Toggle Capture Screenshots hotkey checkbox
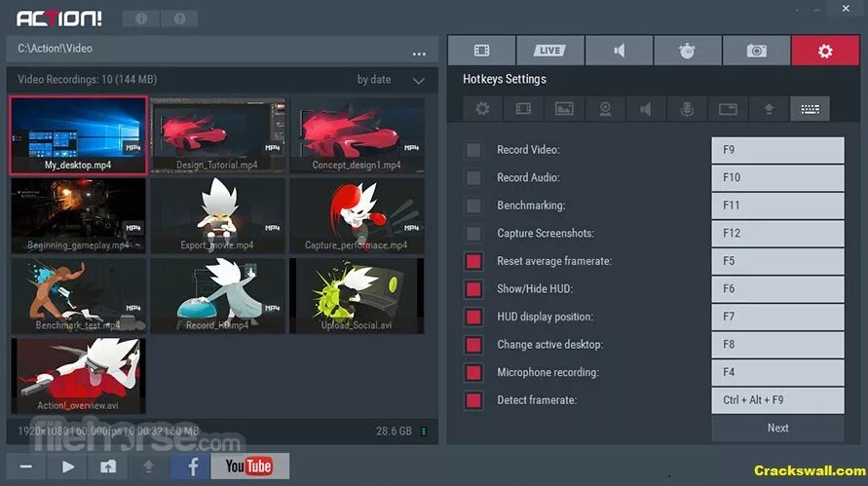This screenshot has height=486, width=868. (473, 233)
